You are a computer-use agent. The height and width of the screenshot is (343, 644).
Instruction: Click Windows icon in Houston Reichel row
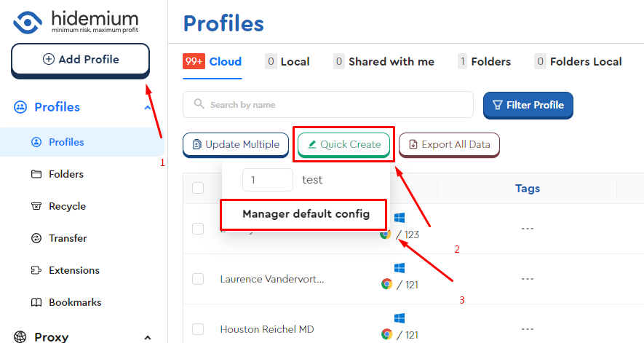point(399,318)
